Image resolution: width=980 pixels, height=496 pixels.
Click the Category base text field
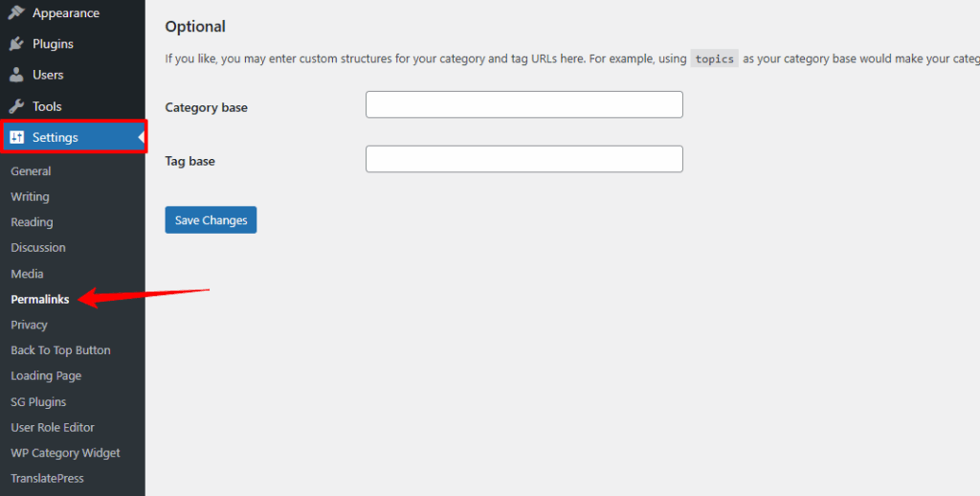(523, 104)
